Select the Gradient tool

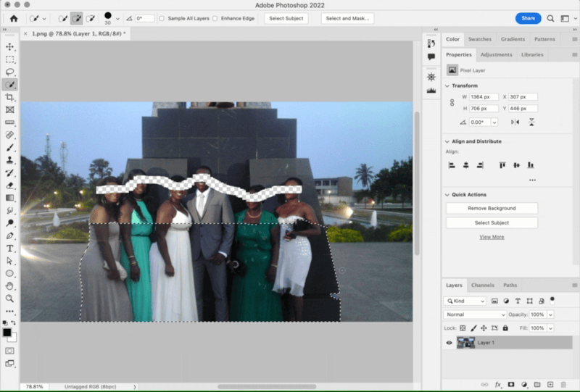point(10,198)
